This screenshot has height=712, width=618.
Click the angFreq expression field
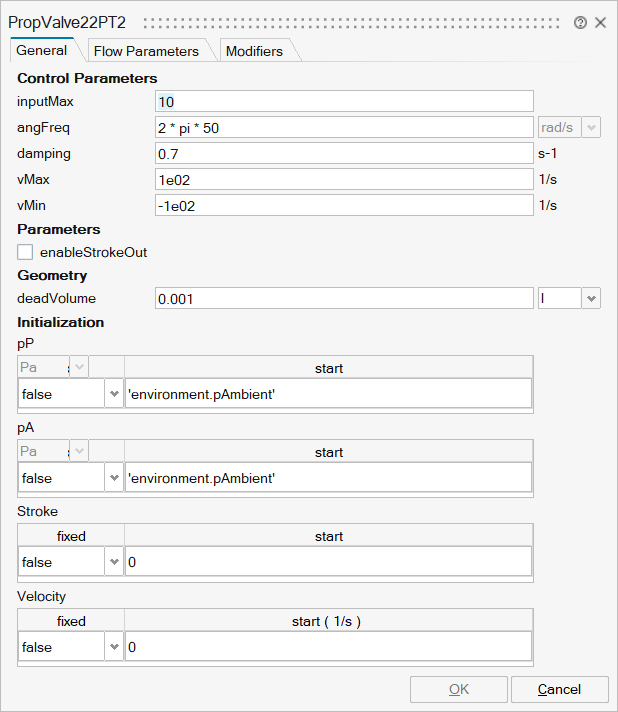(344, 127)
